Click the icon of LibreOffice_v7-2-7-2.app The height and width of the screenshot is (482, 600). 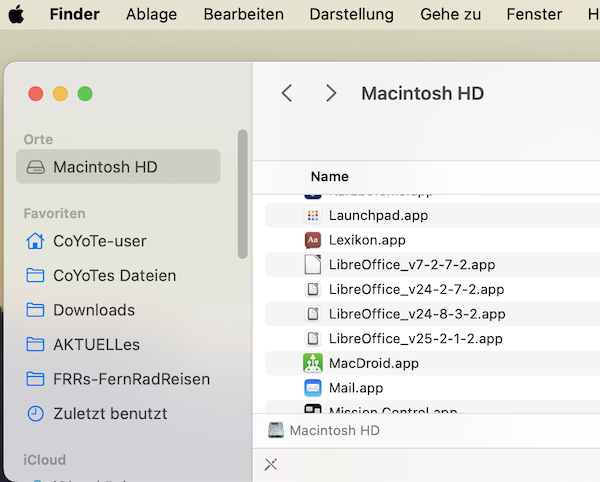pos(313,264)
